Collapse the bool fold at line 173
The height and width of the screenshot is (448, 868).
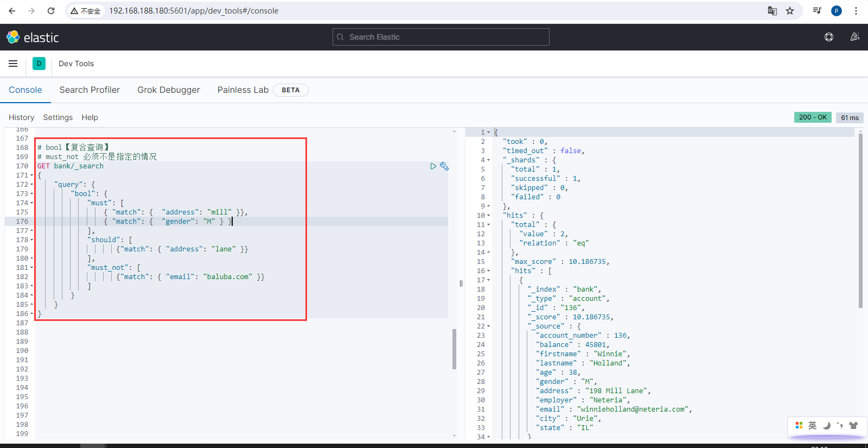tap(32, 194)
